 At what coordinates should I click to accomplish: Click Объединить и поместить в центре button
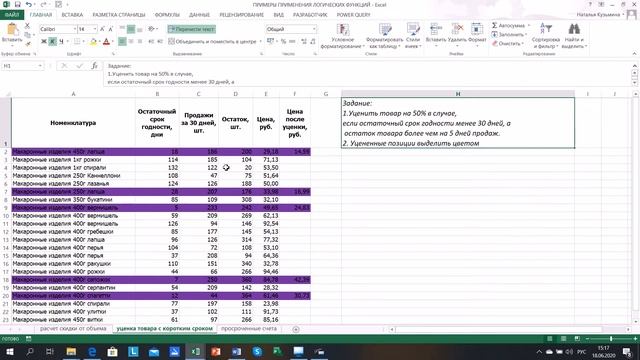[x=212, y=42]
